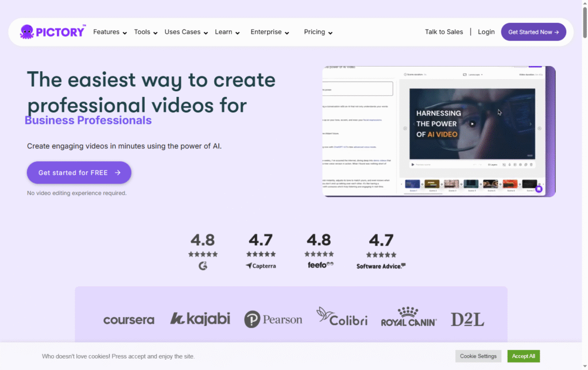Expand the Learn menu
Viewport: 588px width, 370px height.
pyautogui.click(x=227, y=32)
